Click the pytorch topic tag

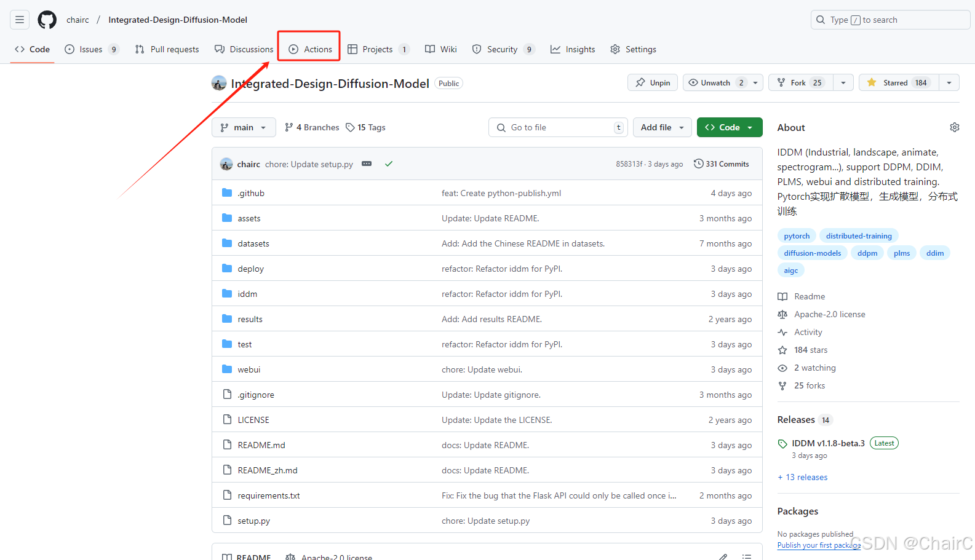click(797, 236)
